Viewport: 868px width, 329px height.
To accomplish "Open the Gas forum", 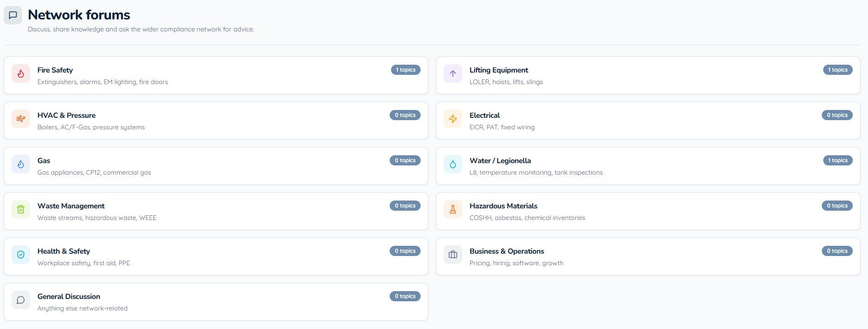I will click(216, 166).
